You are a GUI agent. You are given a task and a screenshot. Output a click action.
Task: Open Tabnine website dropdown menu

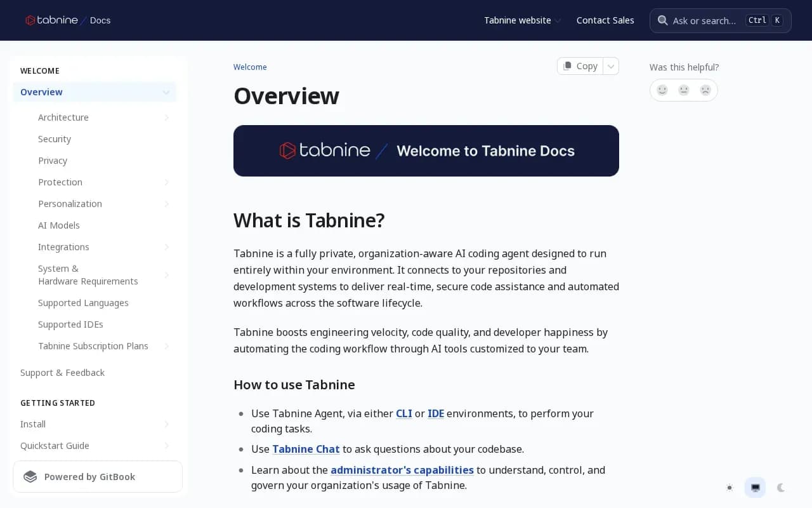(523, 20)
